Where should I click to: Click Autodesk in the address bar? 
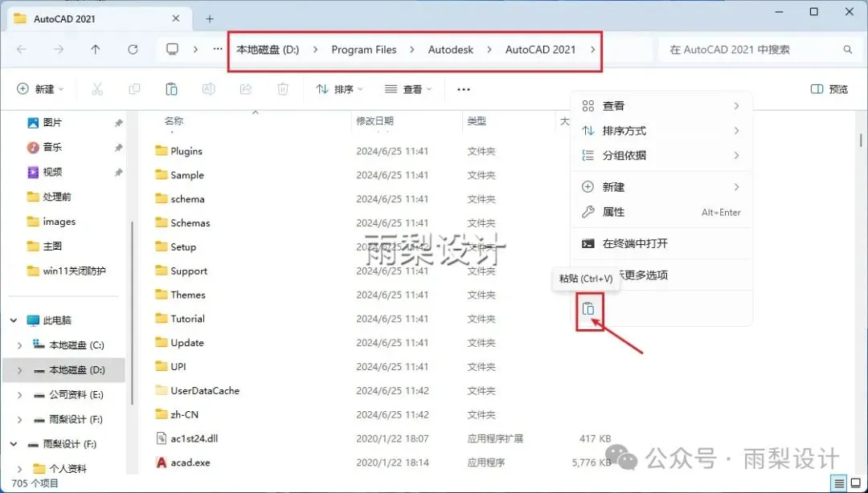pos(451,50)
